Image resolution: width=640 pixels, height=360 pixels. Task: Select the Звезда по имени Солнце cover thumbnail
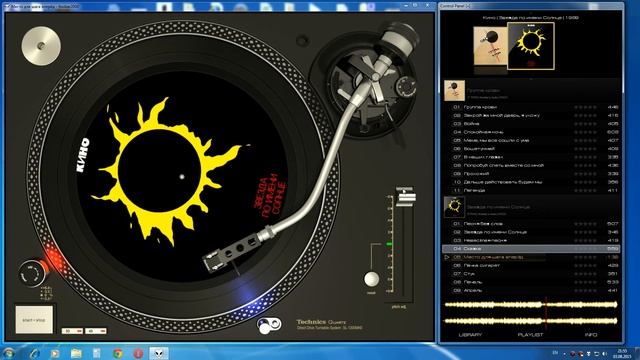531,46
